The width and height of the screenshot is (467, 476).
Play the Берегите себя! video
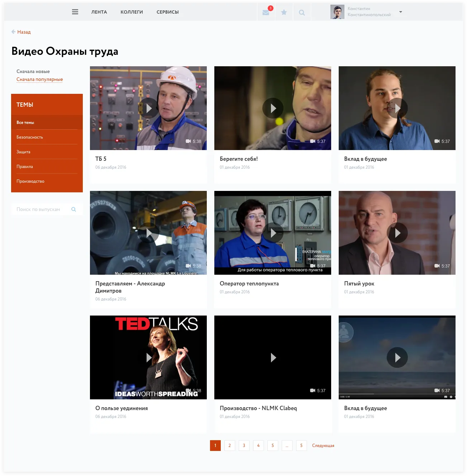coord(273,108)
